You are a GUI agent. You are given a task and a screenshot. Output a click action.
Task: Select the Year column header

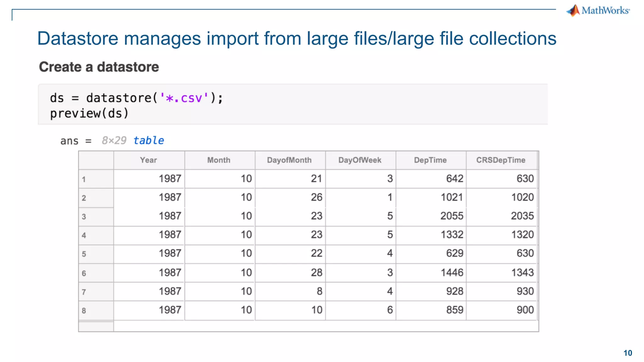[149, 160]
